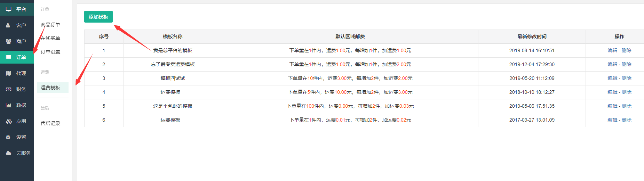Click the 序号 column header
The image size is (644, 181).
(104, 36)
